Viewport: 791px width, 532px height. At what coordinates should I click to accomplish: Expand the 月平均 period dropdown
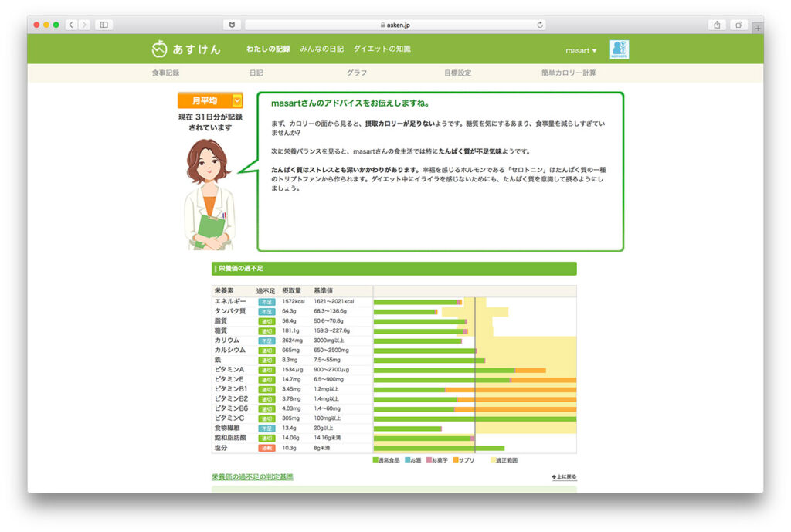(237, 100)
